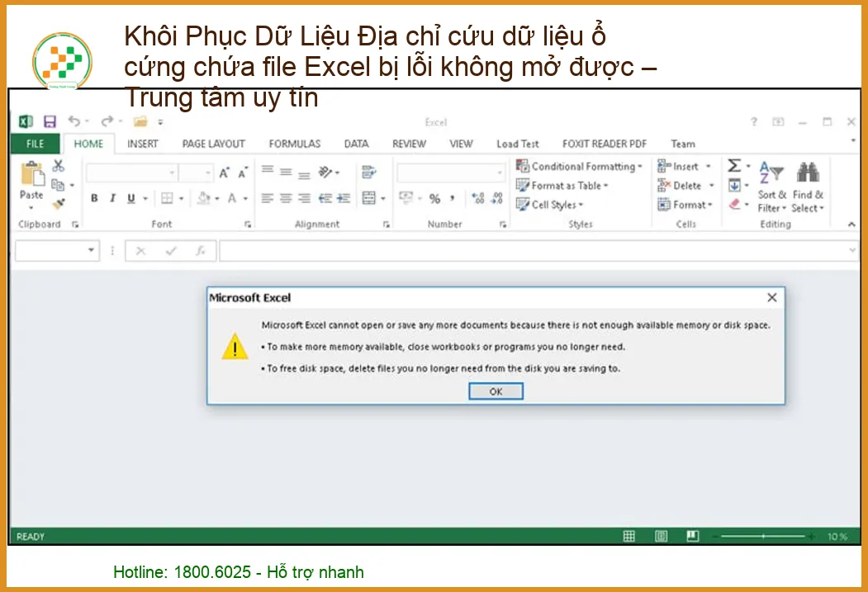Click the Comma Style icon
Viewport: 868px width, 592px height.
pos(453,198)
